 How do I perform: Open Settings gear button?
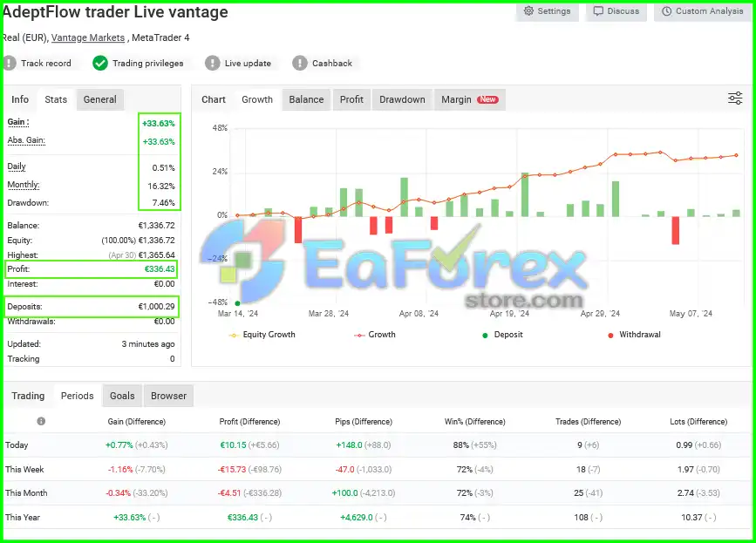tap(548, 11)
